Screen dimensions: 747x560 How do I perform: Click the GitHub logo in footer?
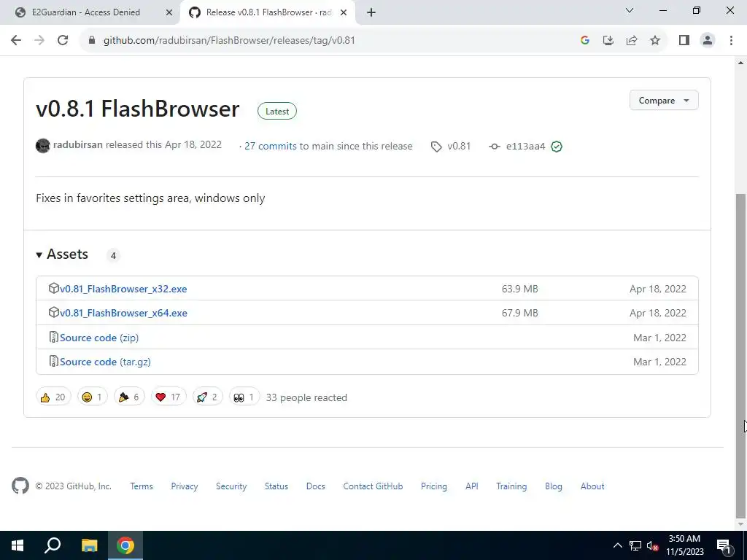pyautogui.click(x=20, y=486)
